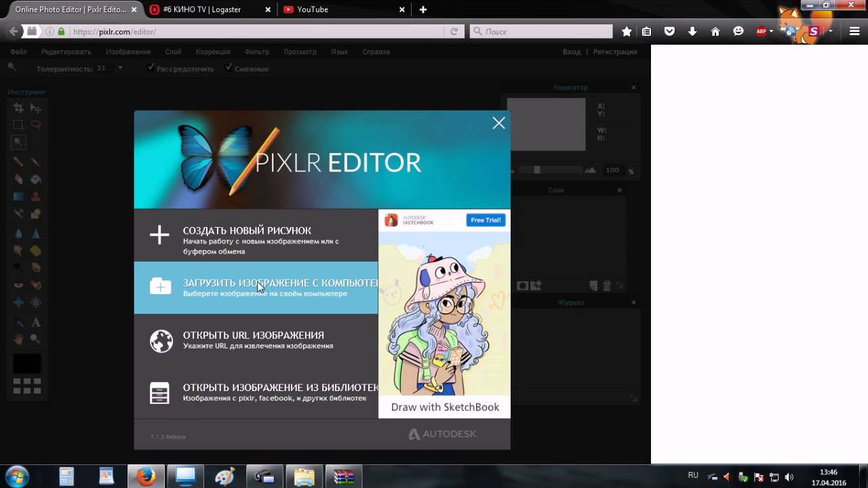
Task: Click the Вход login link
Action: (x=572, y=52)
